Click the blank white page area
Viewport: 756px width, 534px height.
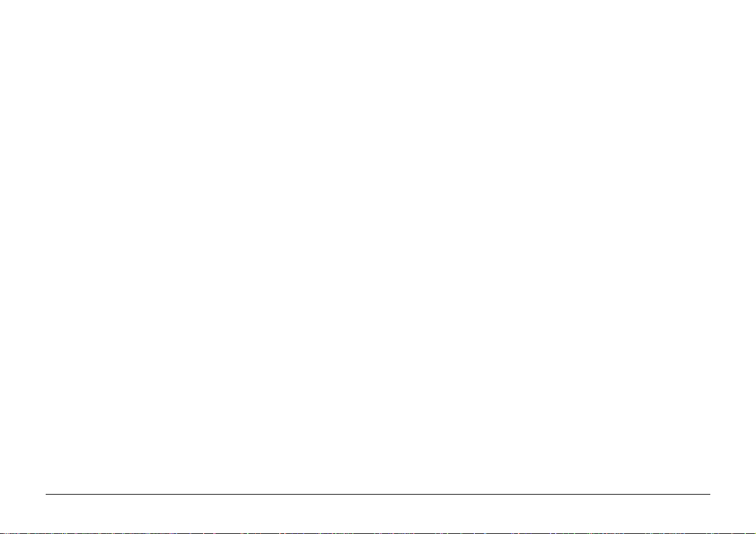tap(378, 246)
